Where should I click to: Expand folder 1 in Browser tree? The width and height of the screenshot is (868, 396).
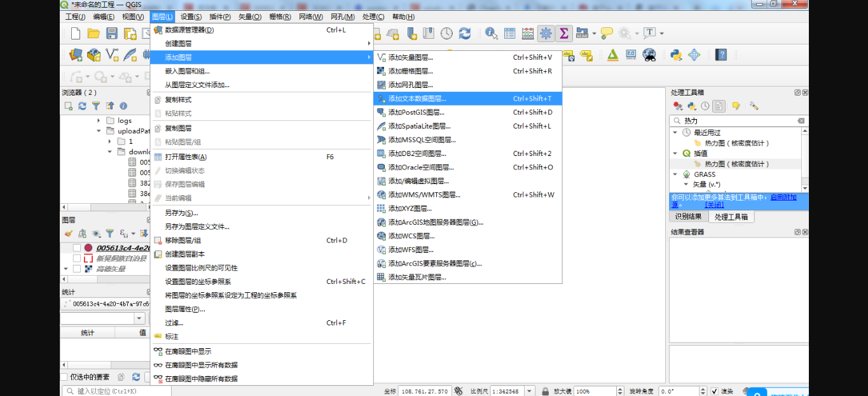(x=109, y=141)
